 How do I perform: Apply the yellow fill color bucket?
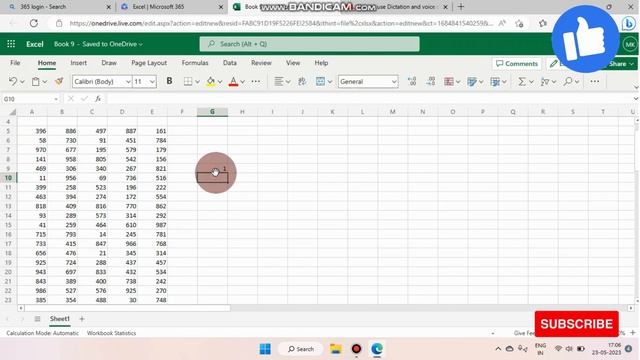point(211,82)
